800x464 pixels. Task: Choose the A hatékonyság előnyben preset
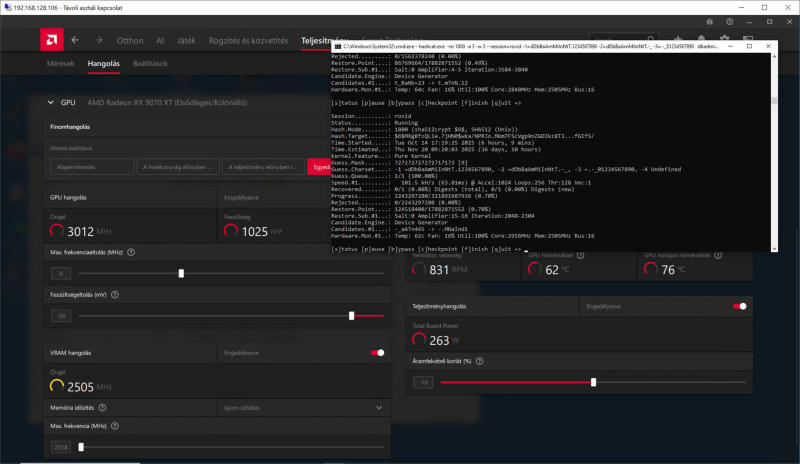click(x=178, y=167)
